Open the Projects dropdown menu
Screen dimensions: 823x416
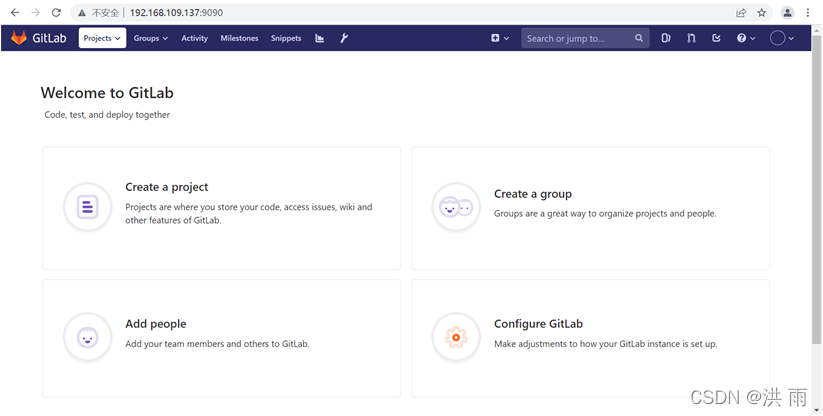point(102,38)
